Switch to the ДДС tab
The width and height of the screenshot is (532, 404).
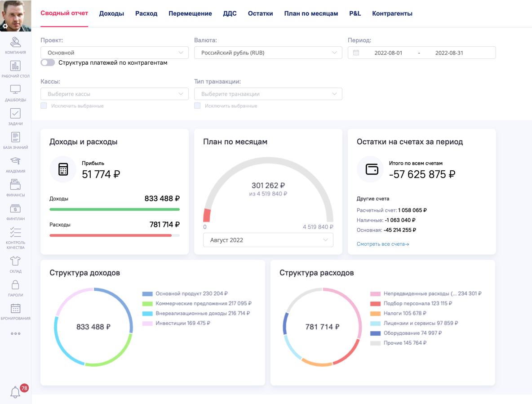point(230,13)
